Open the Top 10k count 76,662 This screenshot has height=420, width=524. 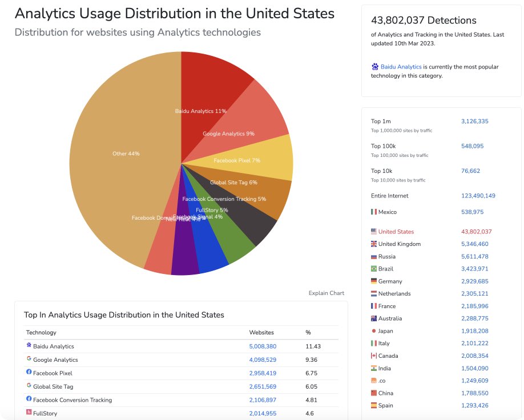coord(470,171)
